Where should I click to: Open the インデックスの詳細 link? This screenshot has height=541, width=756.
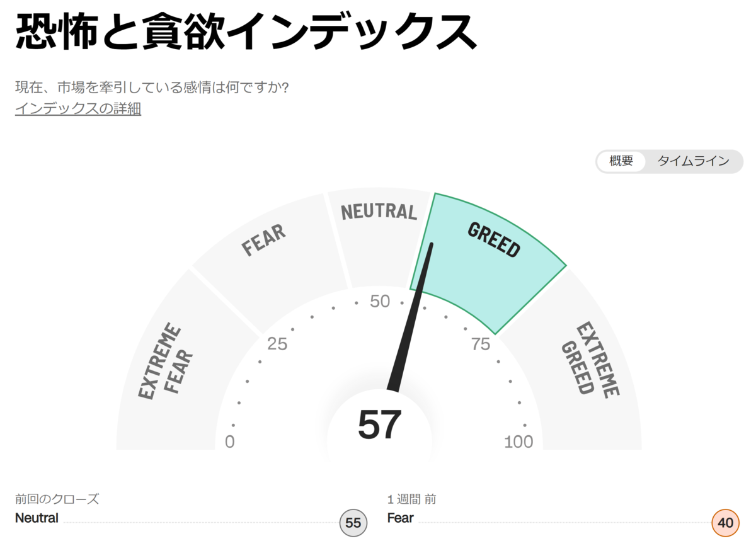78,108
